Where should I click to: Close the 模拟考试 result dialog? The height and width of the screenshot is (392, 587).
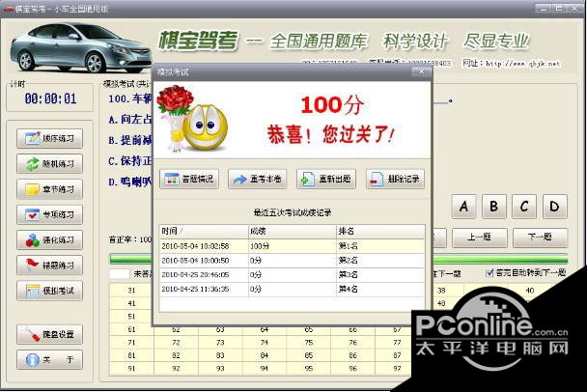pyautogui.click(x=421, y=71)
